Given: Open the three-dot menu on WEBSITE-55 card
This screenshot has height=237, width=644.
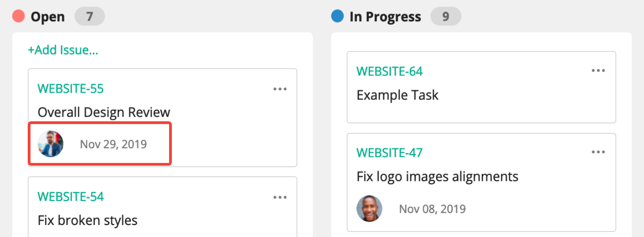Looking at the screenshot, I should (x=280, y=89).
